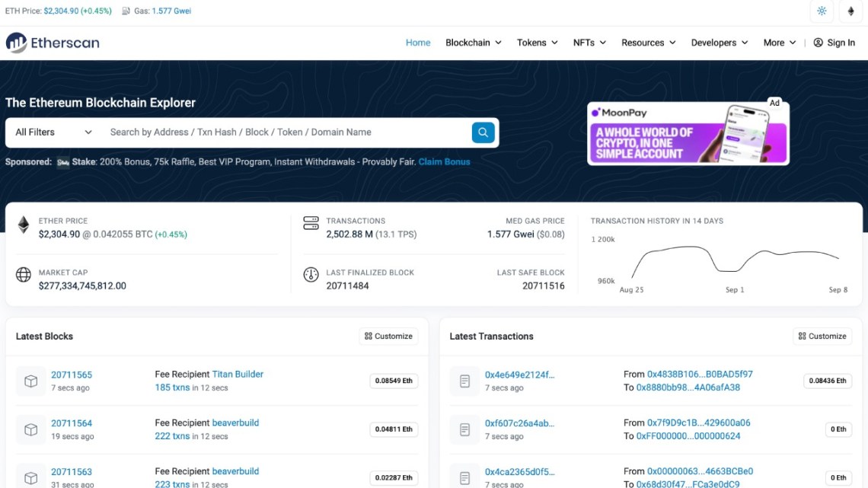Click the Claim Bonus sponsored link
Viewport: 868px width, 488px height.
(444, 162)
